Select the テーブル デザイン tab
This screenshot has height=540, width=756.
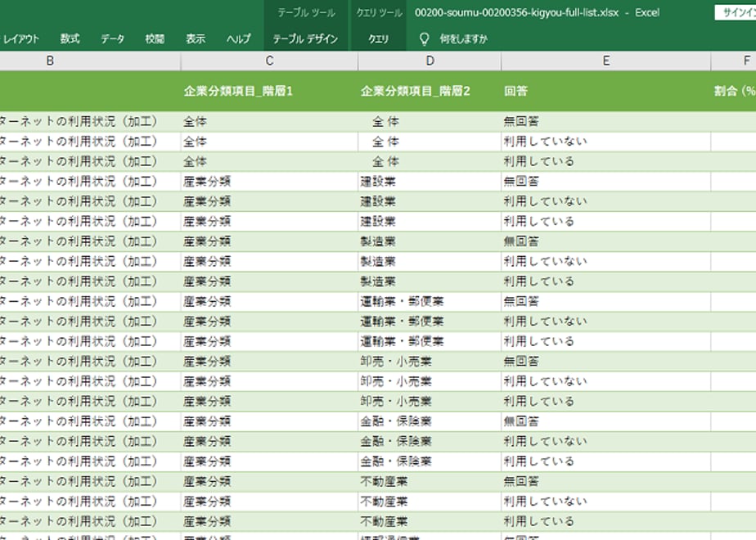[305, 38]
